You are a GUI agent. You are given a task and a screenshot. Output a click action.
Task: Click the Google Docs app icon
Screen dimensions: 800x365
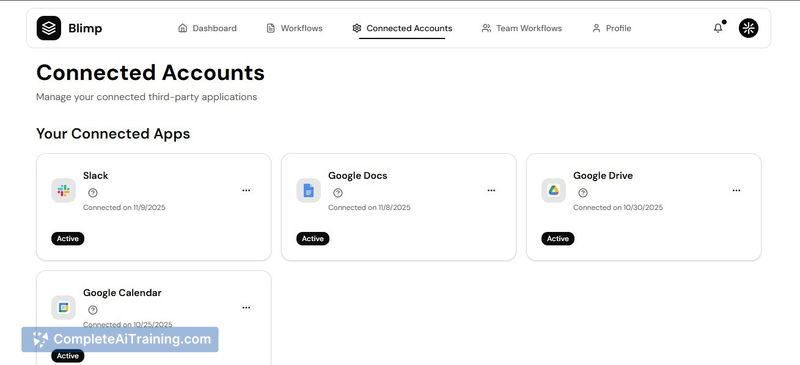[x=309, y=190]
